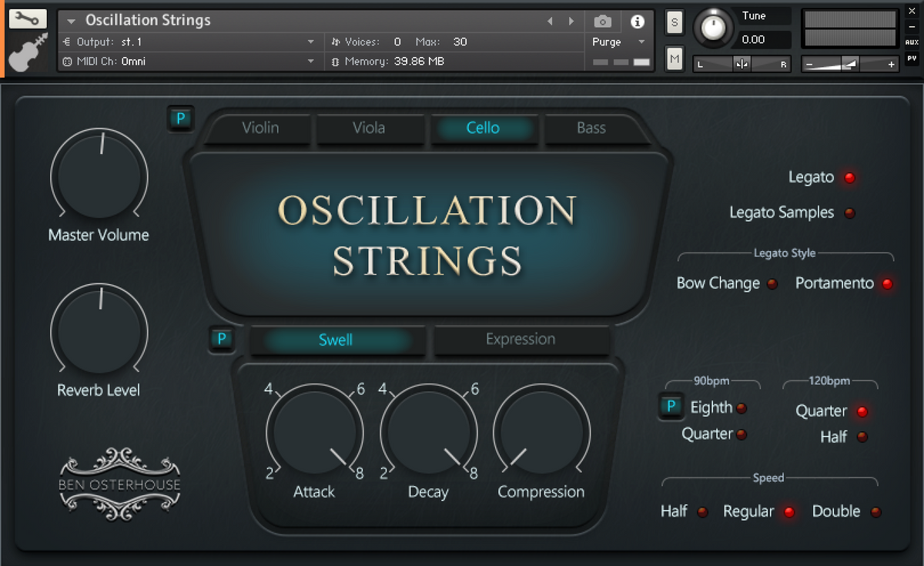Click the L-R pan slider
Viewport: 924px width, 566px height.
click(742, 65)
